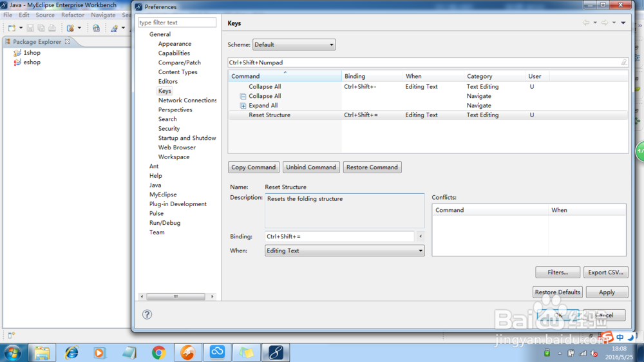Click the preferences back navigation arrow
The width and height of the screenshot is (644, 362).
(586, 23)
